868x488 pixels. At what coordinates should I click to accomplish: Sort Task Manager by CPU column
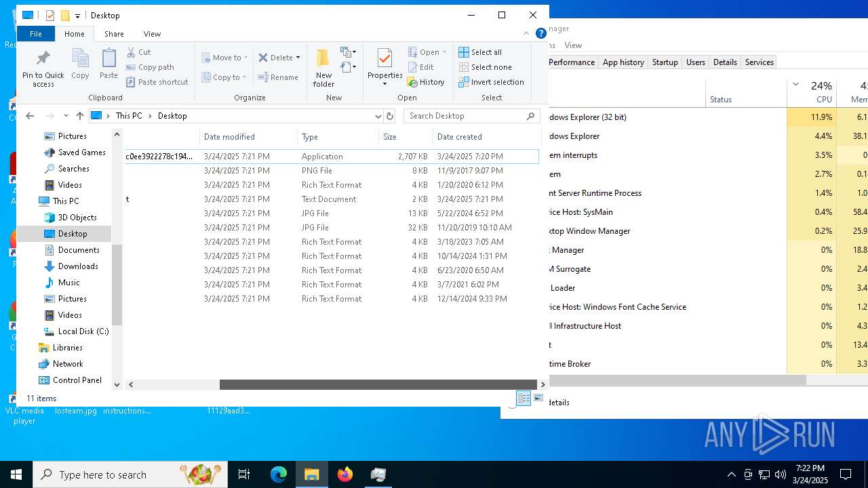(x=811, y=92)
